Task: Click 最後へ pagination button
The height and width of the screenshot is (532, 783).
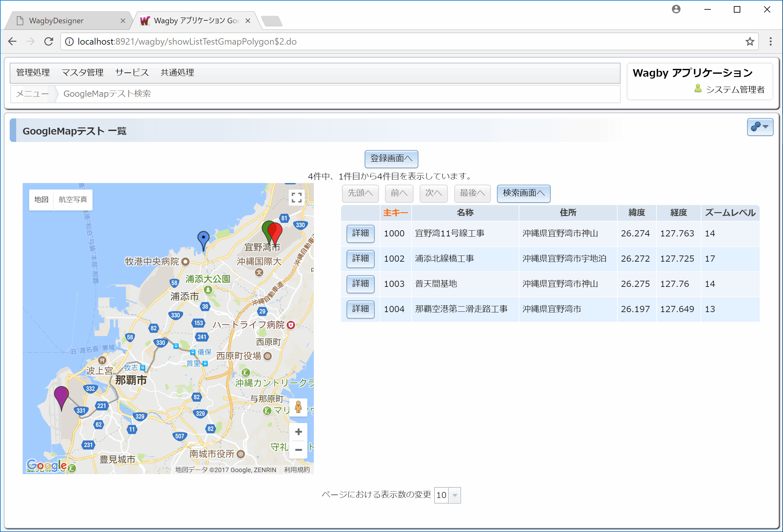Action: click(472, 193)
